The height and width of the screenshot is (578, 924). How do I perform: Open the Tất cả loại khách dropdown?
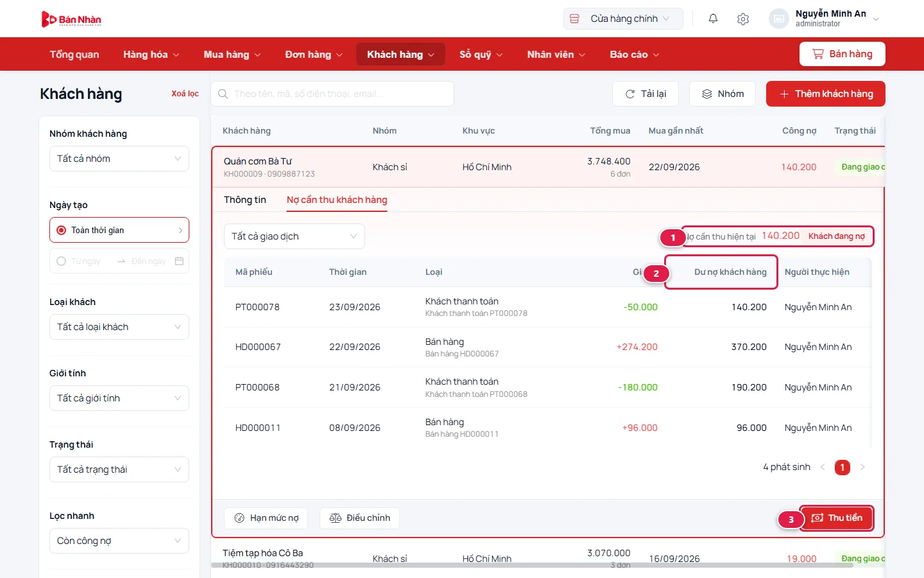[119, 327]
